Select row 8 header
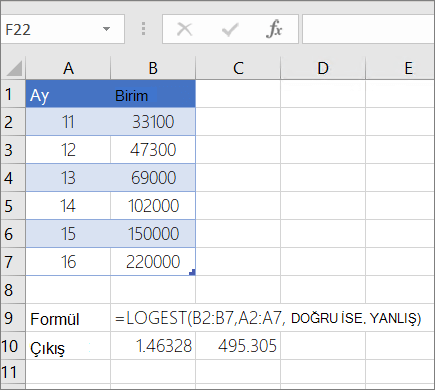 (13, 290)
